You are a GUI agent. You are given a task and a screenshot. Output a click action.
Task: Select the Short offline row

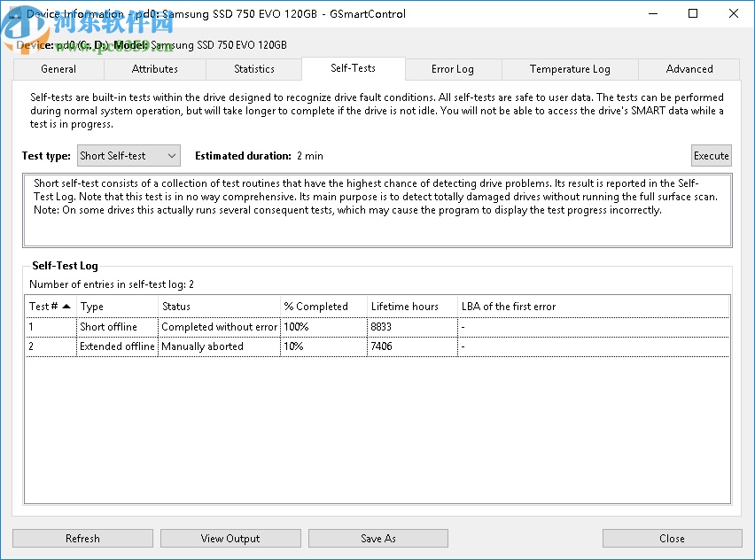pyautogui.click(x=377, y=327)
